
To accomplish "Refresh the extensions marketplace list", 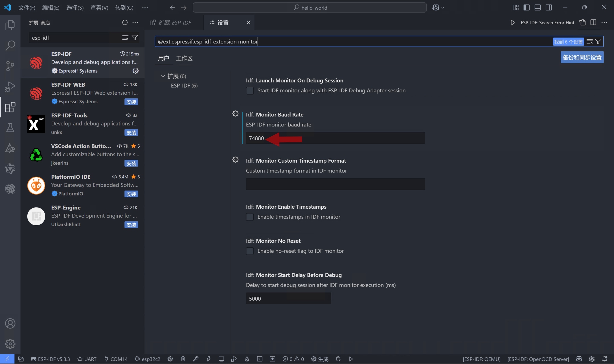I will pyautogui.click(x=125, y=23).
